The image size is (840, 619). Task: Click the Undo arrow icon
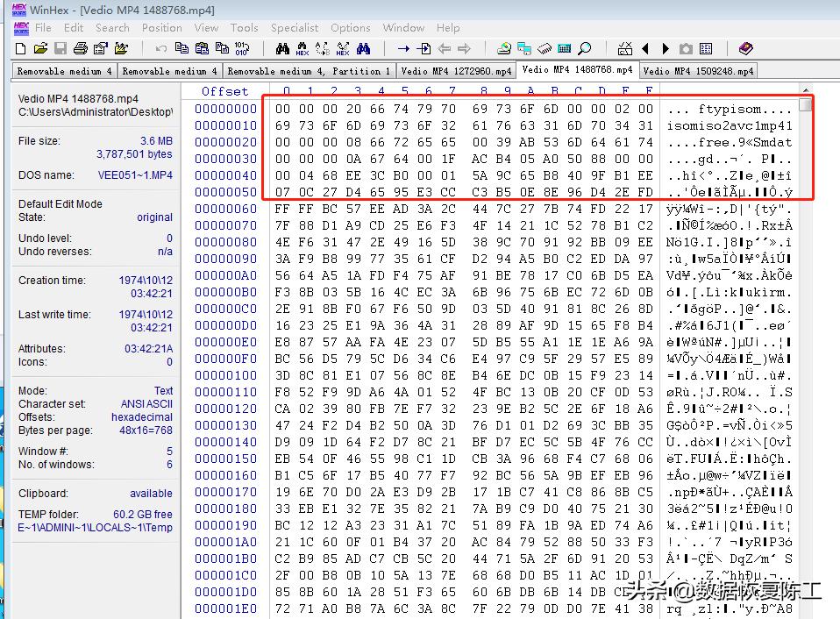[160, 49]
